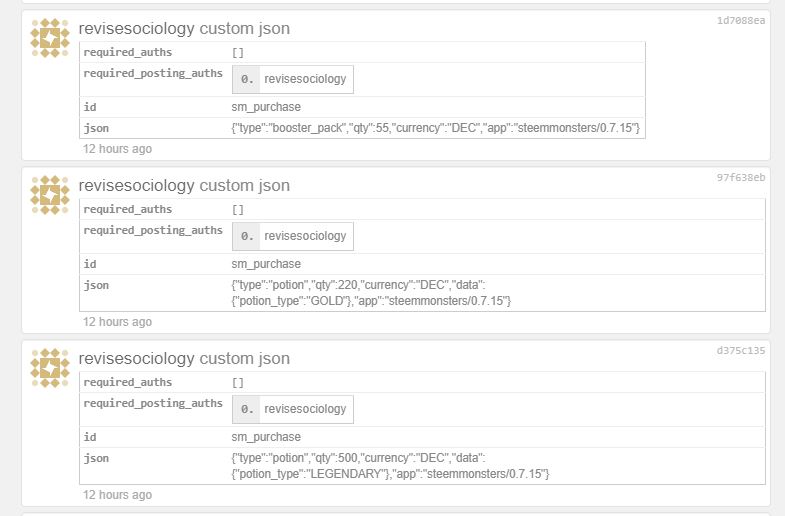This screenshot has height=516, width=785.
Task: Click the avatar icon of booster_pack transaction
Action: [50, 38]
